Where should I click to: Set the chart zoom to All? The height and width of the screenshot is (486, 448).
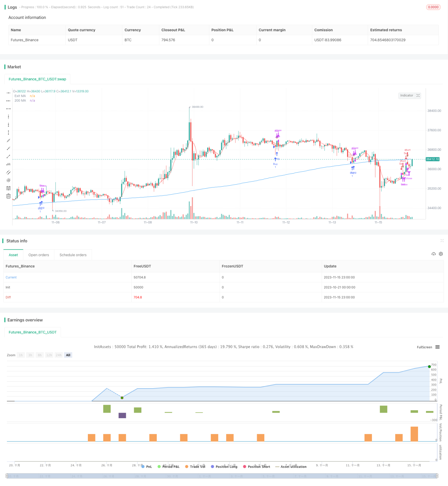tap(68, 355)
